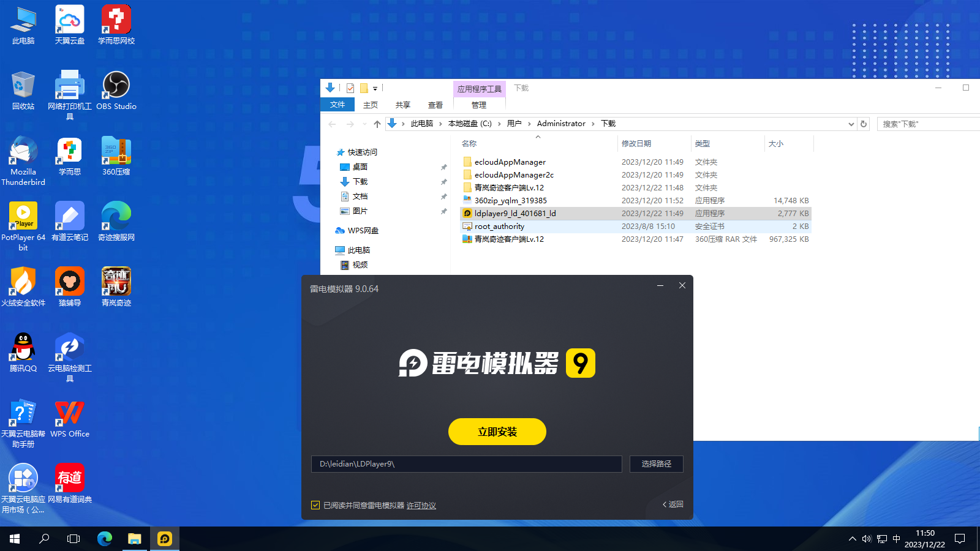Switch to the 查看 ribbon tab
Screen dimensions: 980x551
(x=435, y=105)
